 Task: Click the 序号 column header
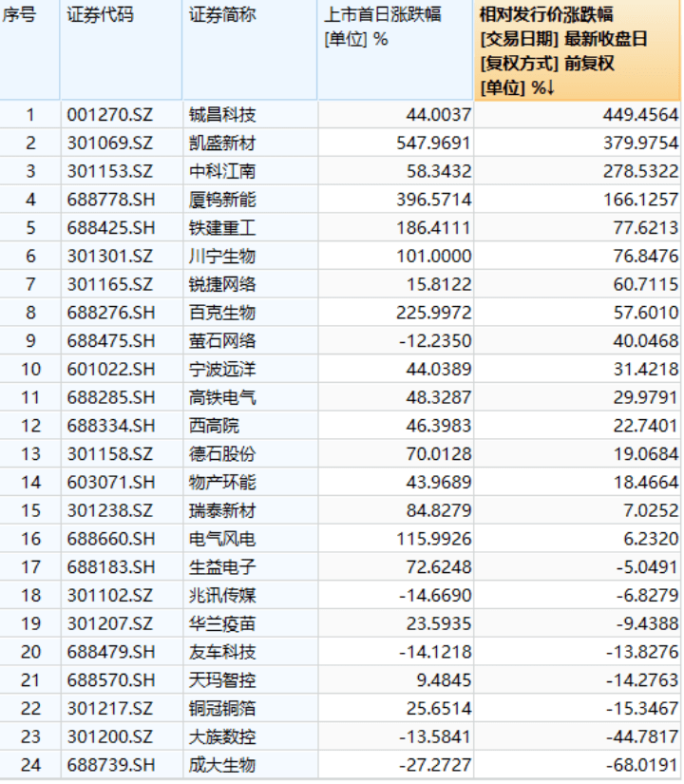(19, 16)
